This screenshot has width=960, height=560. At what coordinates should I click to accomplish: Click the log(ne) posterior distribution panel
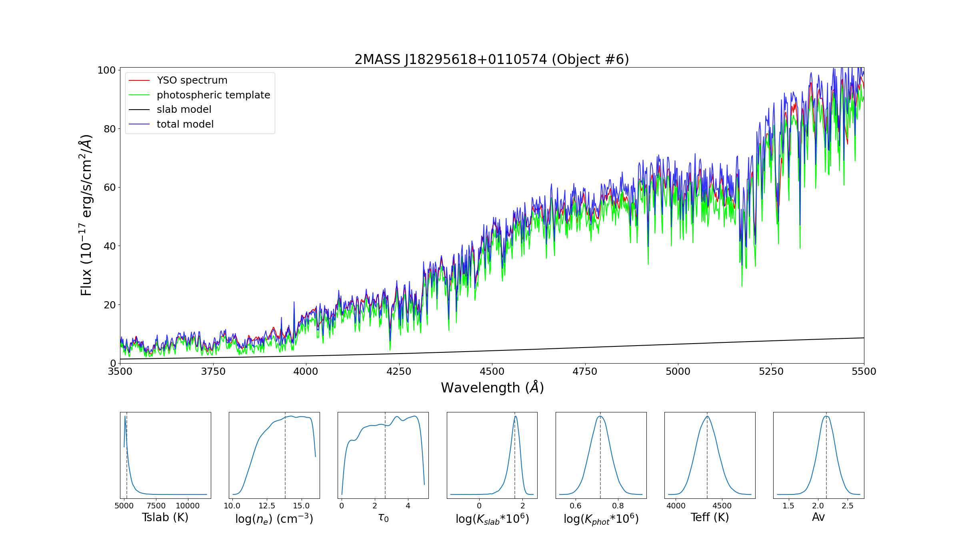(x=274, y=455)
